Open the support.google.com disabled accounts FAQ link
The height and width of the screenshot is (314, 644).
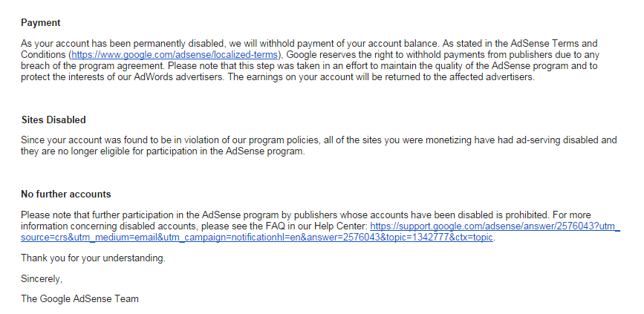point(495,226)
